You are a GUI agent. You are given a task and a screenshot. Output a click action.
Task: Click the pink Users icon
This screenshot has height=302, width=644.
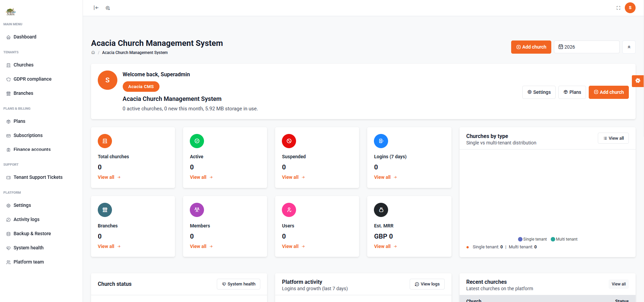click(x=289, y=210)
